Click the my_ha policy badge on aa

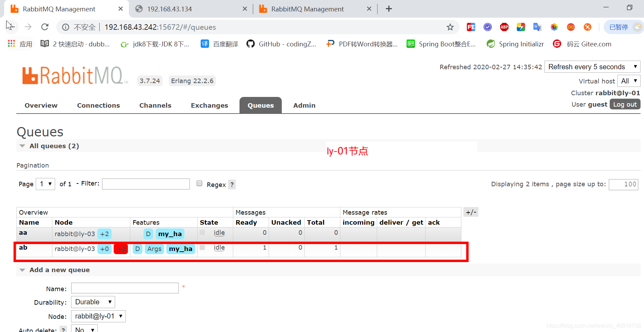point(170,234)
